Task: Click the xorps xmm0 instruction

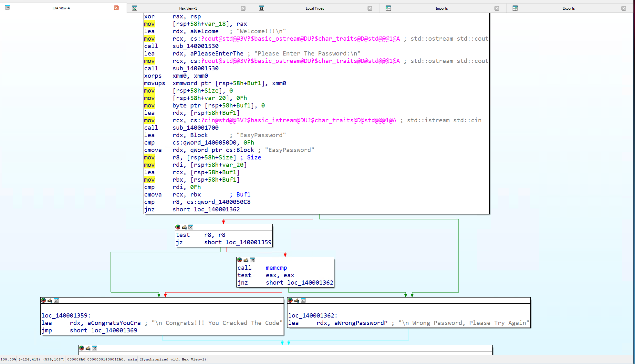Action: (x=176, y=76)
